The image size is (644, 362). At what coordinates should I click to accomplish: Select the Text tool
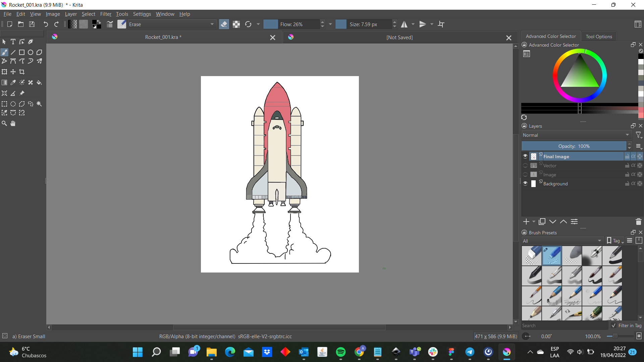point(13,42)
